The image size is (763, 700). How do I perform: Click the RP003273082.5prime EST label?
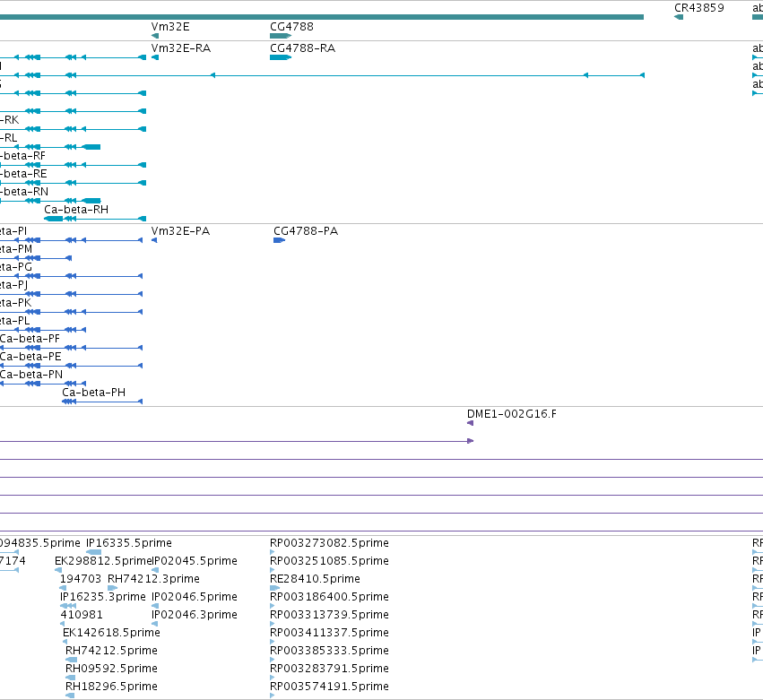tap(329, 543)
